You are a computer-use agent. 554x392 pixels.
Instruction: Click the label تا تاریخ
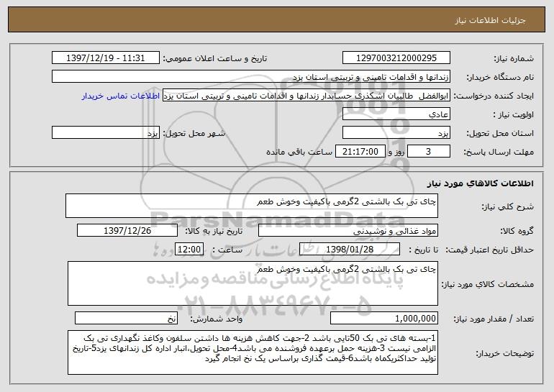(423, 250)
